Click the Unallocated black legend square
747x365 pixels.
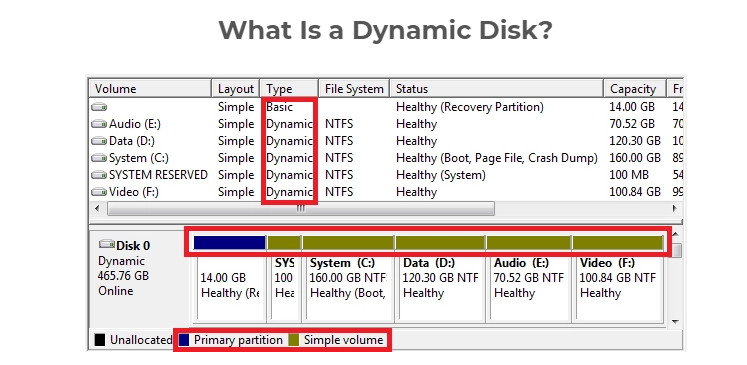[100, 340]
